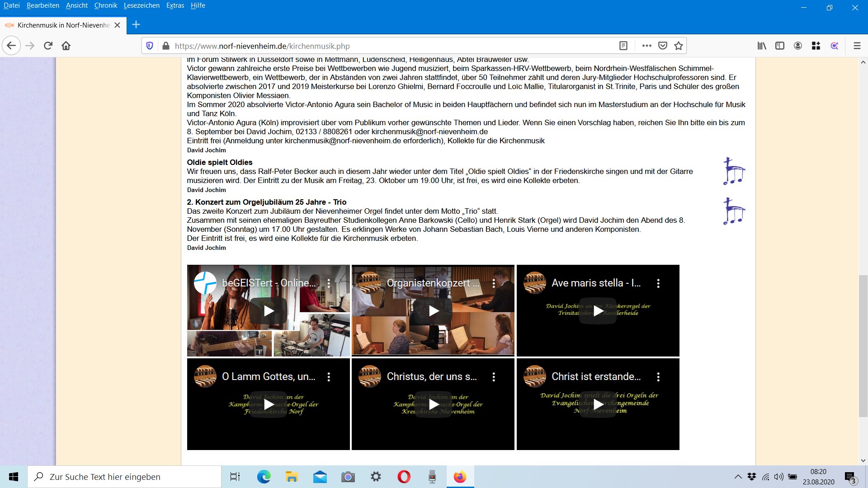The height and width of the screenshot is (488, 868).
Task: Play the Christ ist erstanden video
Action: [598, 404]
